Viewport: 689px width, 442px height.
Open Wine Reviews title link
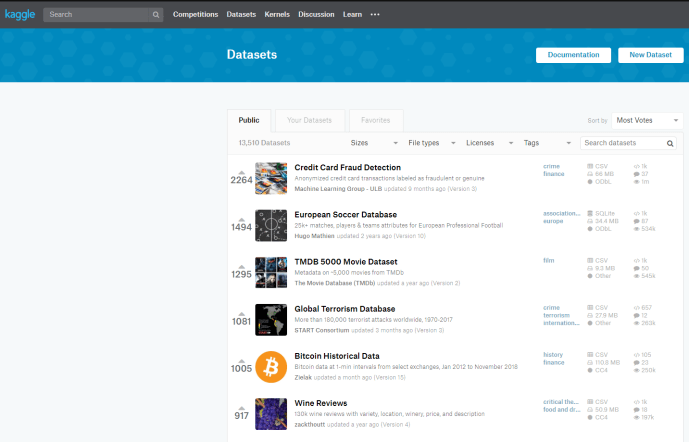point(321,403)
